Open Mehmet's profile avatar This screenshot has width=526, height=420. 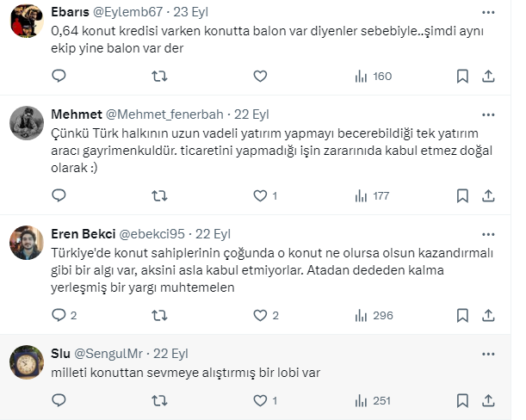pos(27,123)
